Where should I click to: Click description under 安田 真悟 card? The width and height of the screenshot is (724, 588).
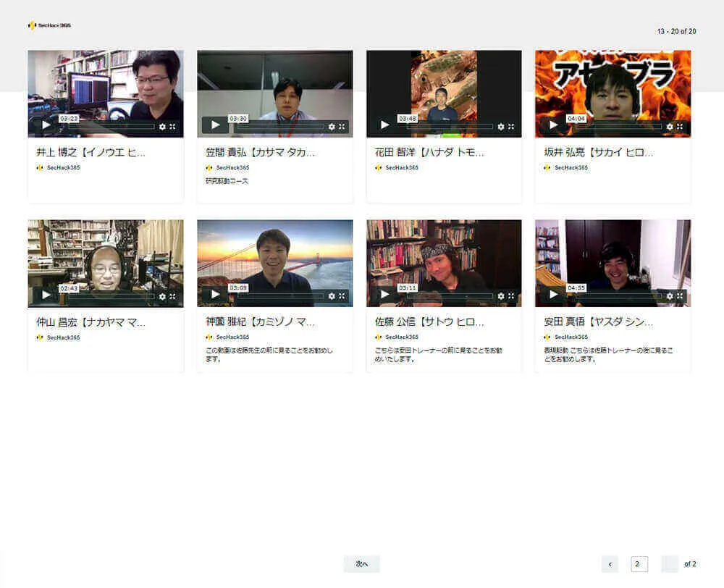[x=609, y=355]
